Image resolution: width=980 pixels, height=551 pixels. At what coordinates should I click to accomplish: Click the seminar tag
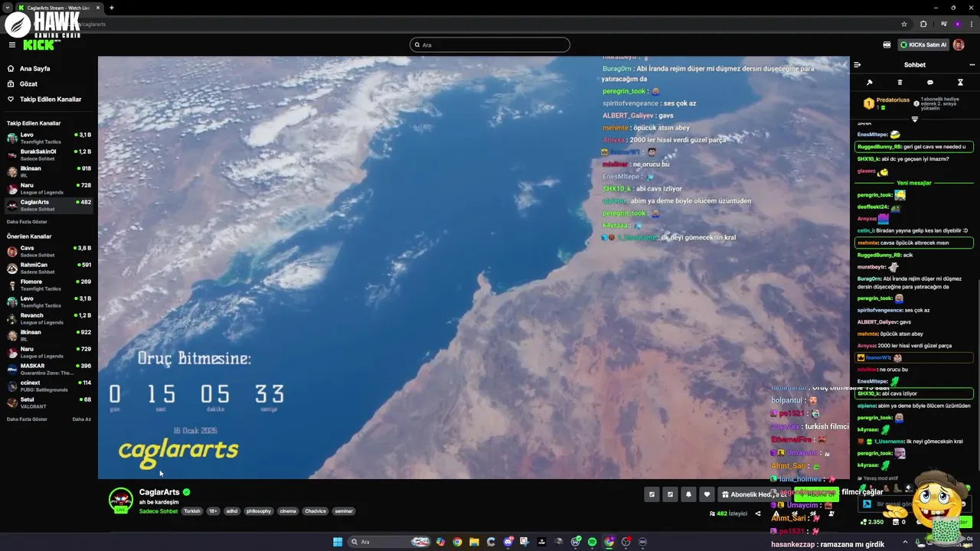(x=344, y=511)
